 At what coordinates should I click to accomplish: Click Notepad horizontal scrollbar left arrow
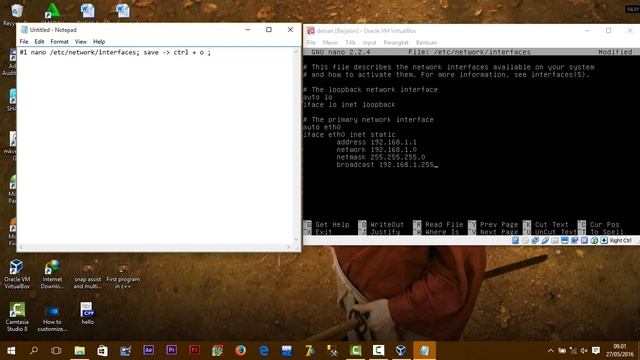[x=21, y=247]
